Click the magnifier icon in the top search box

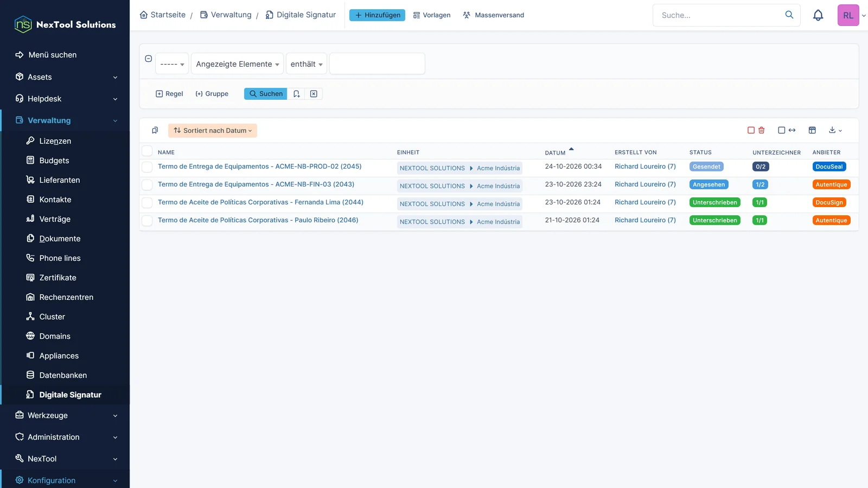pyautogui.click(x=789, y=15)
